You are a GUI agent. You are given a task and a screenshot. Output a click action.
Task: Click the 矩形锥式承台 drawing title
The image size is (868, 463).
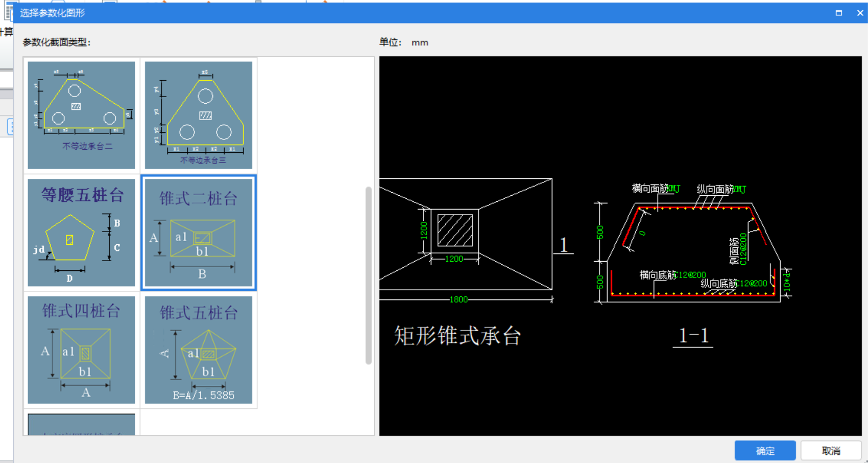pyautogui.click(x=457, y=336)
